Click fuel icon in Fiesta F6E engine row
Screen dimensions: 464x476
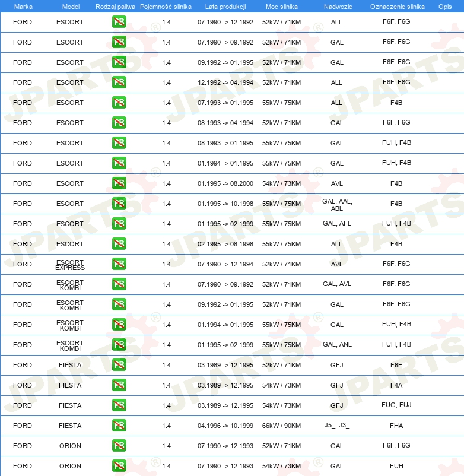(119, 365)
